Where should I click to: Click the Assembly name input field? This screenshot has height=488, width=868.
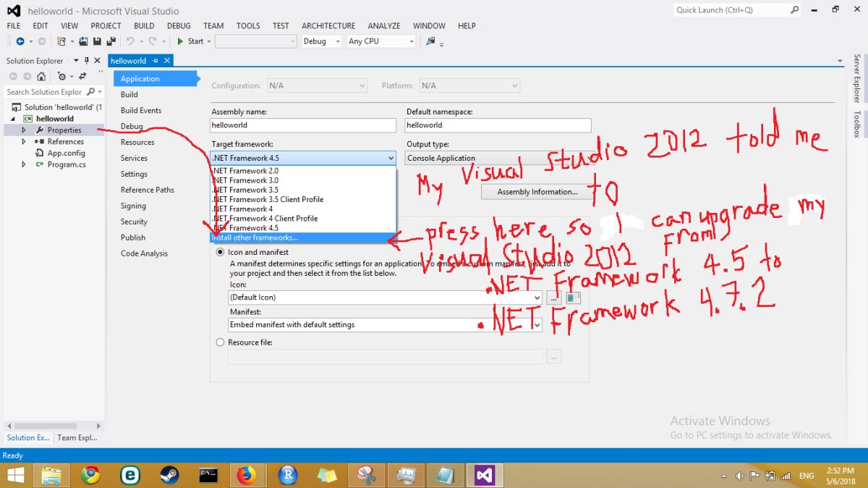(x=303, y=125)
